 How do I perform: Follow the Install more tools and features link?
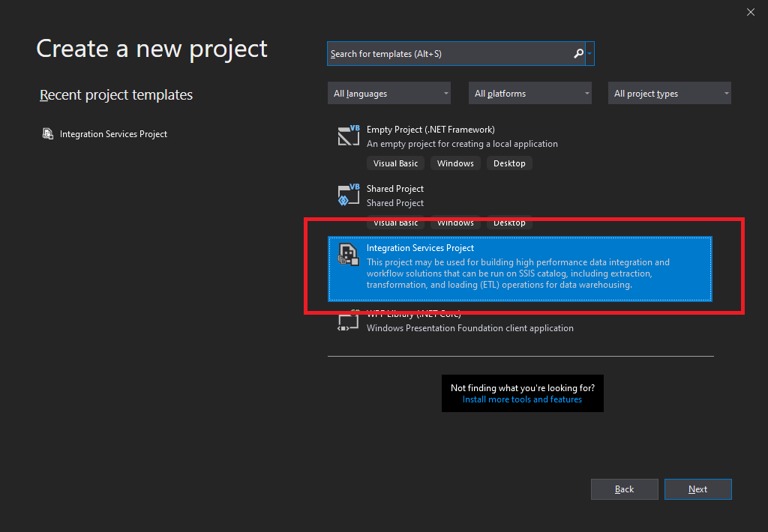pos(522,399)
